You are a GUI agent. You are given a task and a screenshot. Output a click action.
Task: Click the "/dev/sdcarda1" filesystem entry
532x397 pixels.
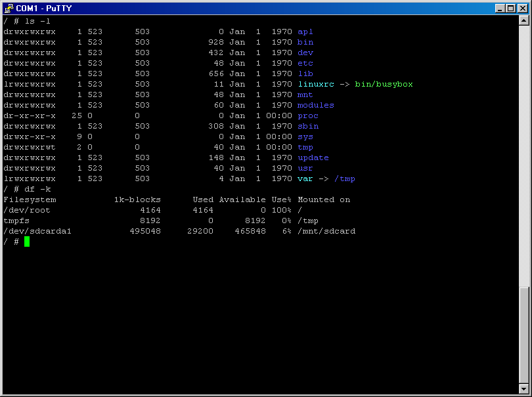coord(37,231)
